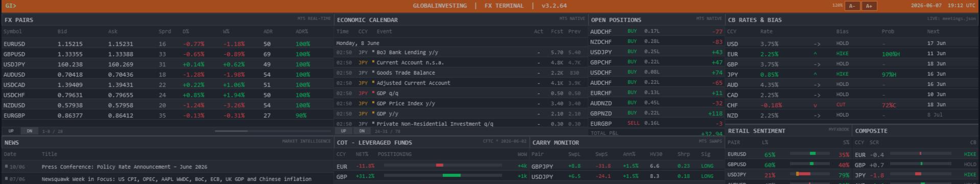The image size is (980, 184).
Task: Select the GBPNZD open position row
Action: (x=657, y=113)
